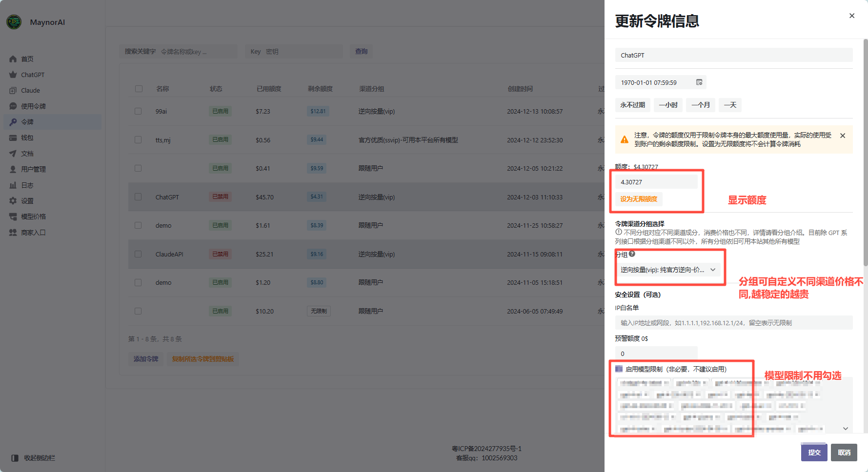
Task: Click the orange warning triangle icon
Action: 625,139
